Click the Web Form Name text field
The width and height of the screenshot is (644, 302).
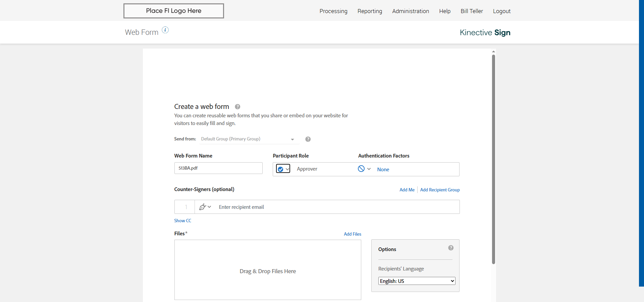tap(218, 168)
